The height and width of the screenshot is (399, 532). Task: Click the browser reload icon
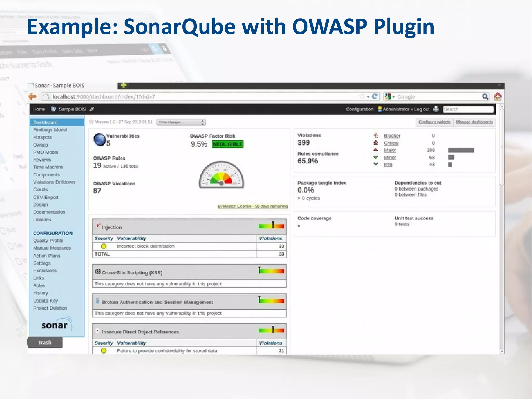[375, 96]
